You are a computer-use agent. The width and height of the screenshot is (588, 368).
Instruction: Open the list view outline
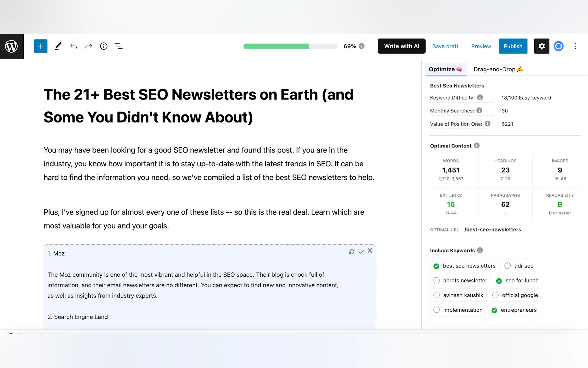(119, 46)
